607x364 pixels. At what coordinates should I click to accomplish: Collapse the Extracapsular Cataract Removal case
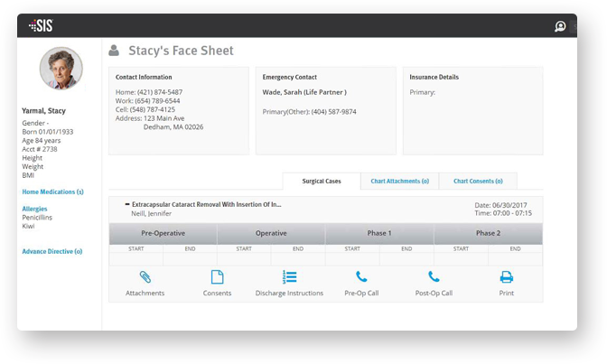(x=127, y=204)
